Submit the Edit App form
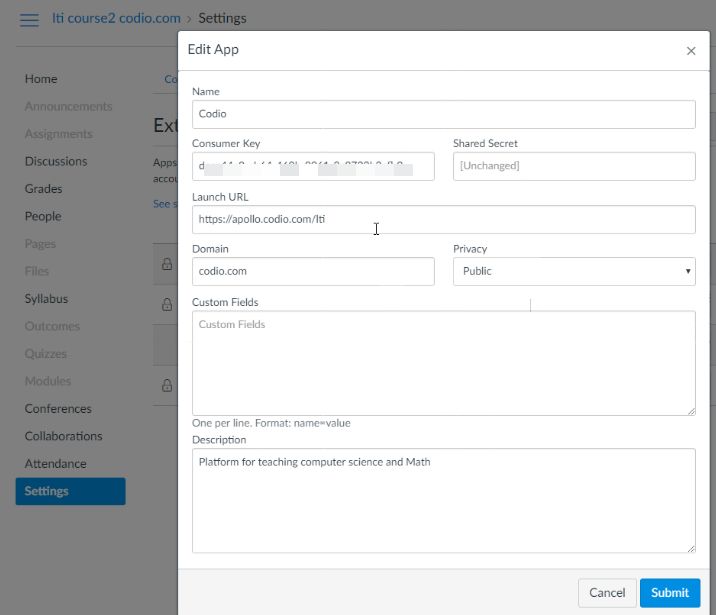Image resolution: width=716 pixels, height=615 pixels. click(669, 593)
